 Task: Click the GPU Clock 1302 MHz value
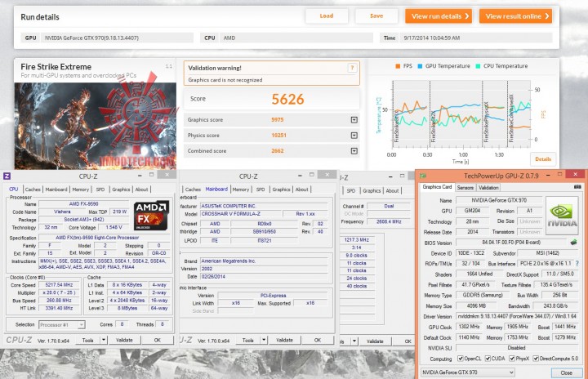point(469,327)
